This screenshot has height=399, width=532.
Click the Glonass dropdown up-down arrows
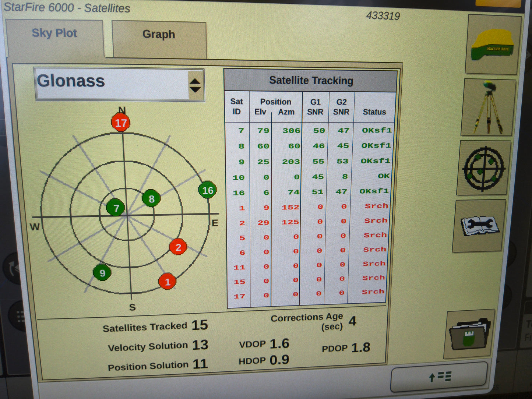coord(195,85)
